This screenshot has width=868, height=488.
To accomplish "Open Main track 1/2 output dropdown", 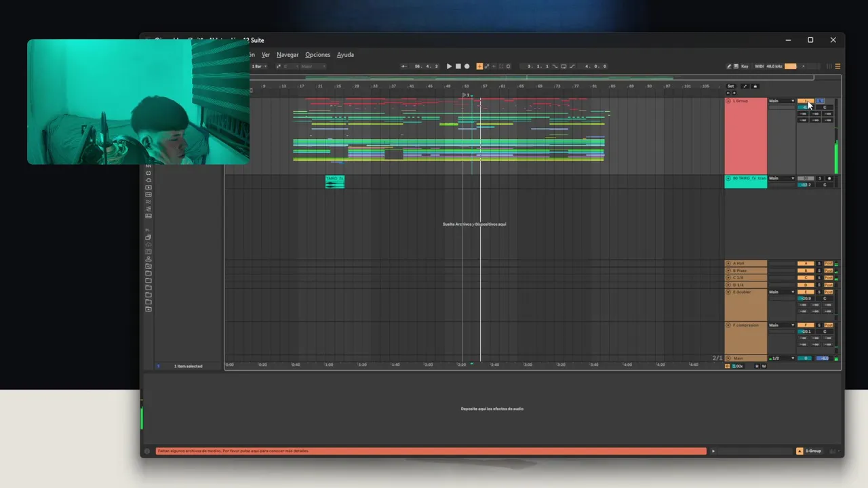I will click(781, 359).
